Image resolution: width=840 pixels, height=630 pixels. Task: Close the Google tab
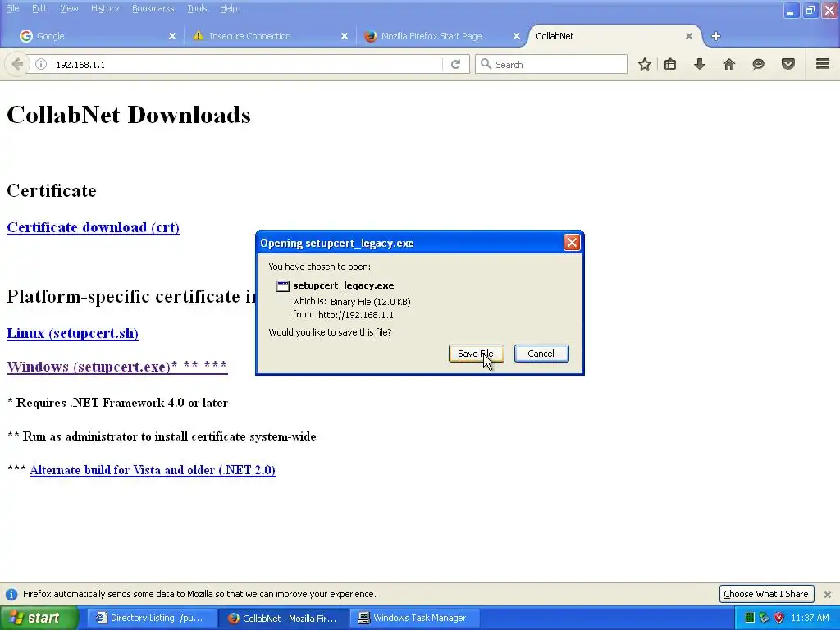click(172, 36)
